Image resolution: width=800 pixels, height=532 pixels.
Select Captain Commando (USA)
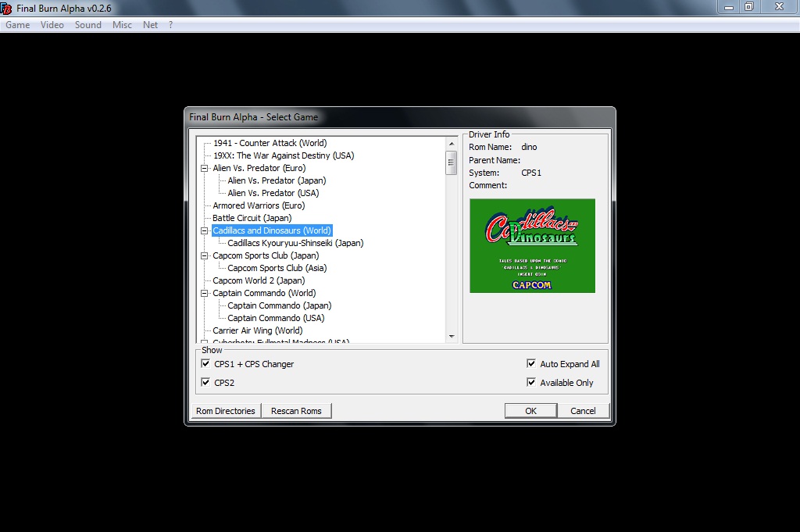(x=276, y=318)
